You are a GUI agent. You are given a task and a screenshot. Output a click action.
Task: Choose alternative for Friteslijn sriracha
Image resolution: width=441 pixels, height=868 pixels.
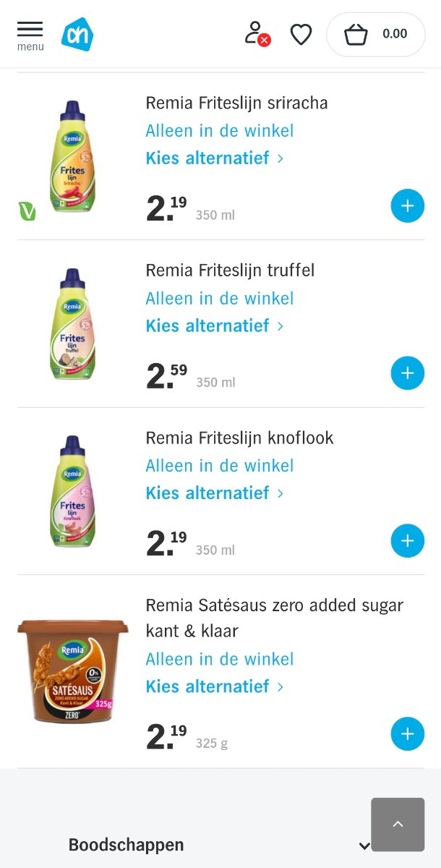tap(214, 158)
